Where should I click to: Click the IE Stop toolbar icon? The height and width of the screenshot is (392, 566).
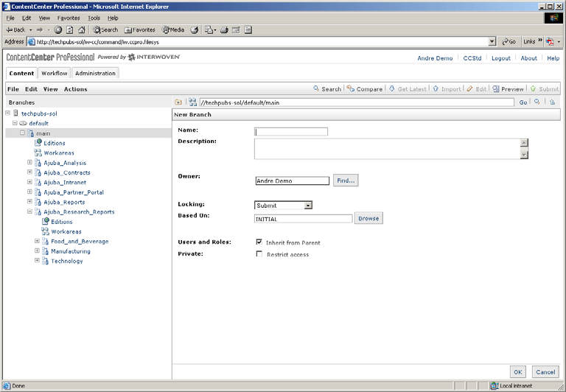(x=57, y=30)
